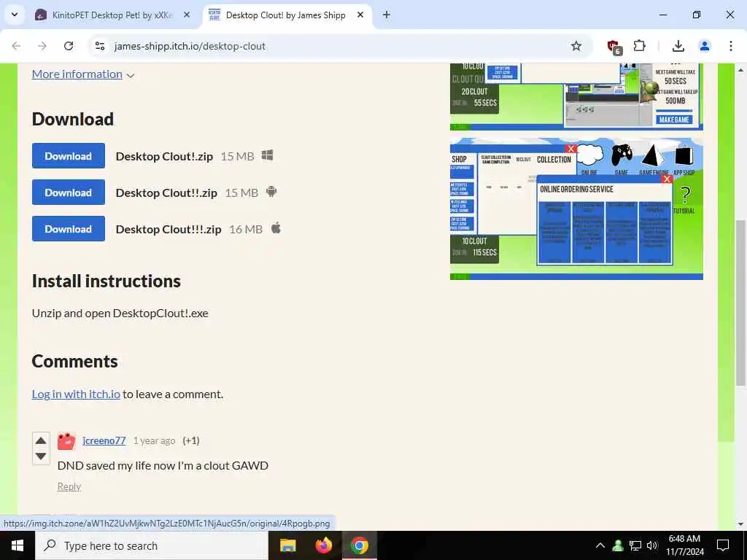Click the green user icon in the system tray
Image resolution: width=747 pixels, height=560 pixels.
[x=618, y=545]
